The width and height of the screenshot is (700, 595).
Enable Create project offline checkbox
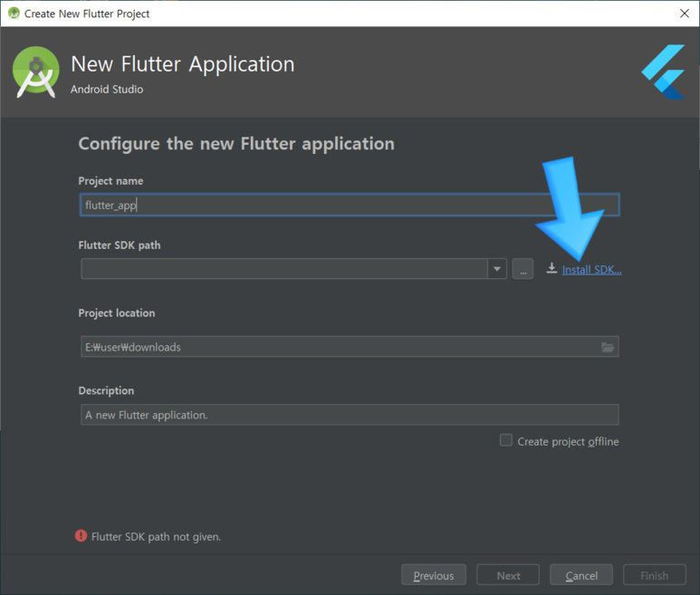coord(506,440)
